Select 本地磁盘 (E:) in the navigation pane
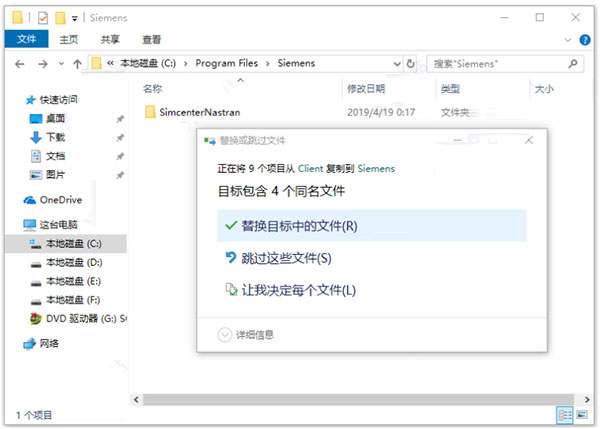600x429 pixels. coord(73,281)
